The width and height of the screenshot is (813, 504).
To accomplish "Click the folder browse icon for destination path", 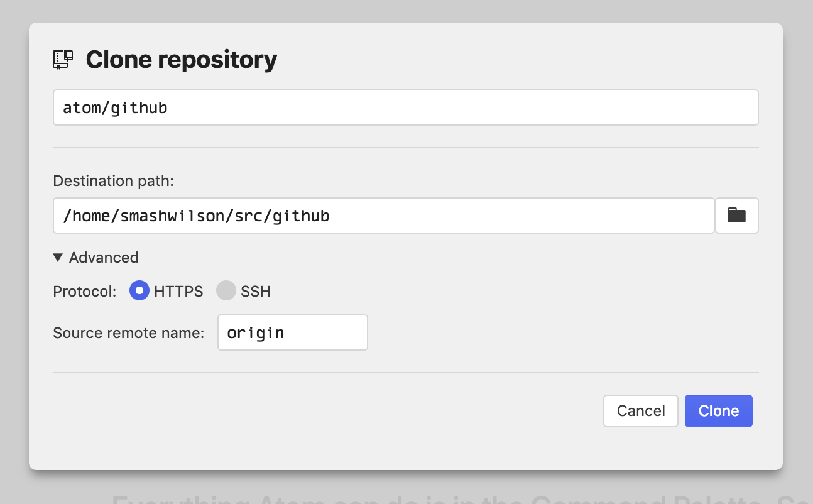I will pos(736,216).
